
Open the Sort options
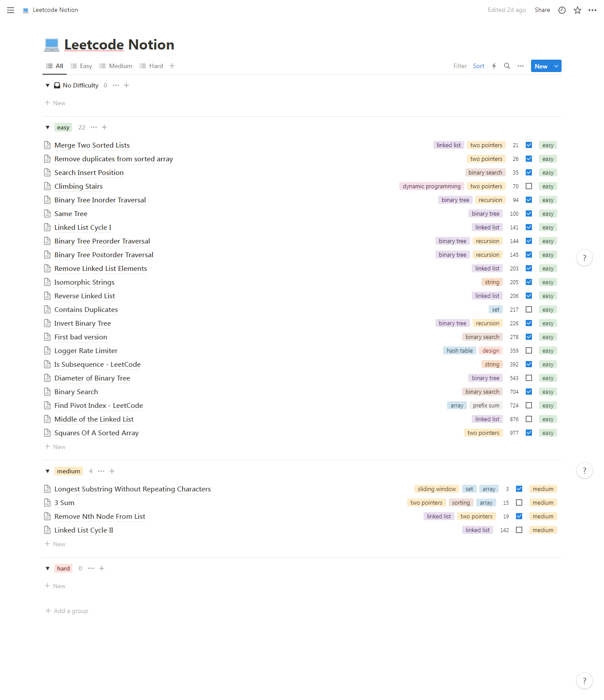tap(478, 66)
